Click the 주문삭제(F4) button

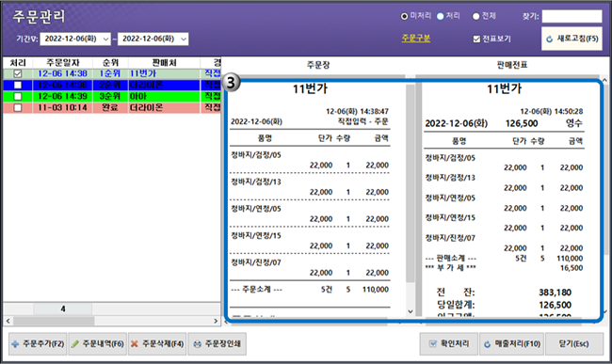pos(157,343)
